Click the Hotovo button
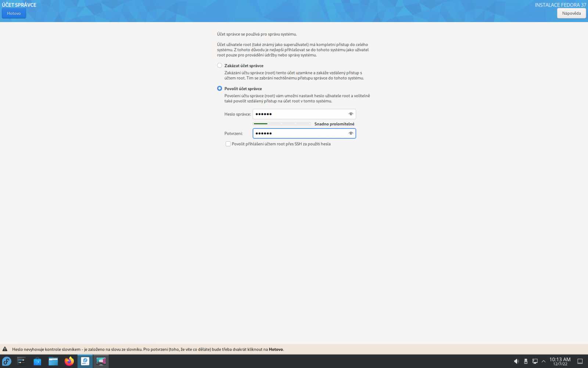This screenshot has height=368, width=588. coord(14,13)
